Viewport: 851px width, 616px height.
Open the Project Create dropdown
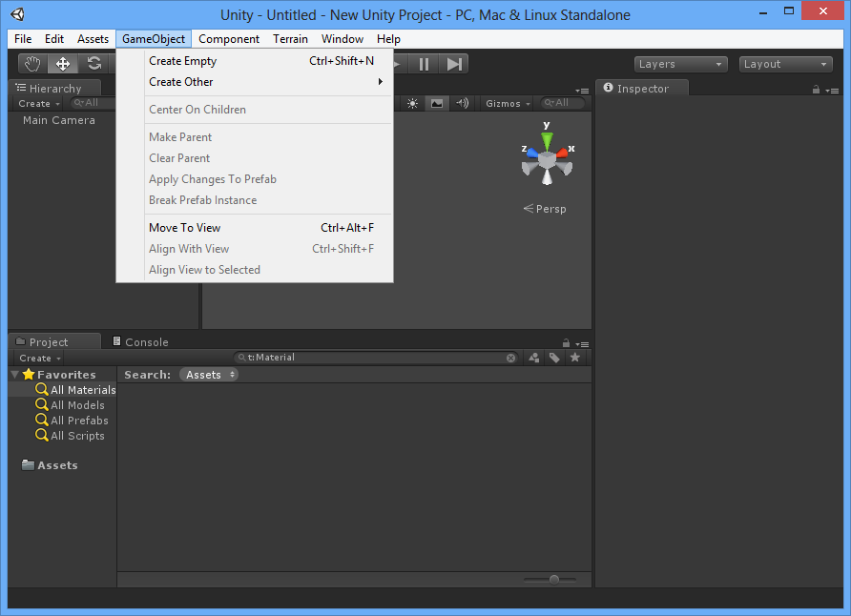pyautogui.click(x=40, y=358)
